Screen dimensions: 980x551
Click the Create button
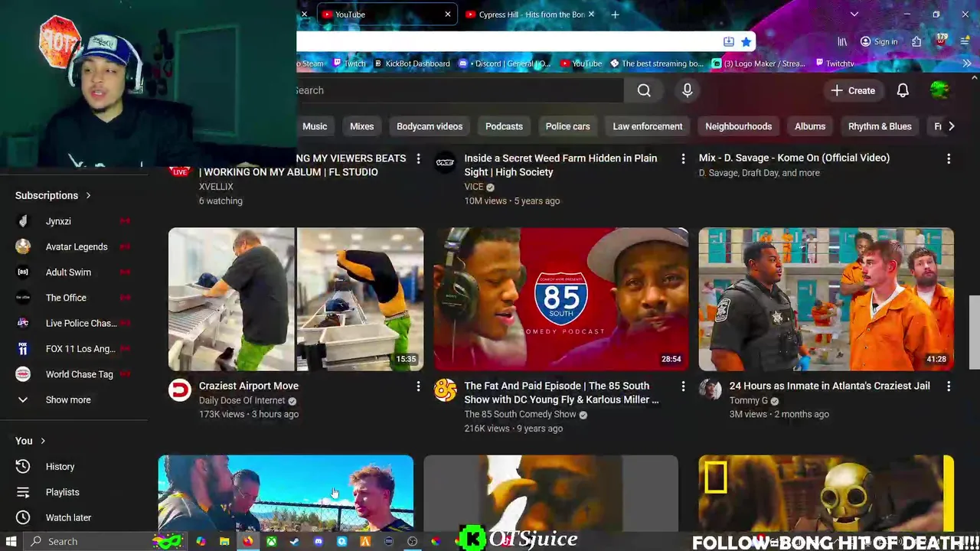tap(853, 90)
